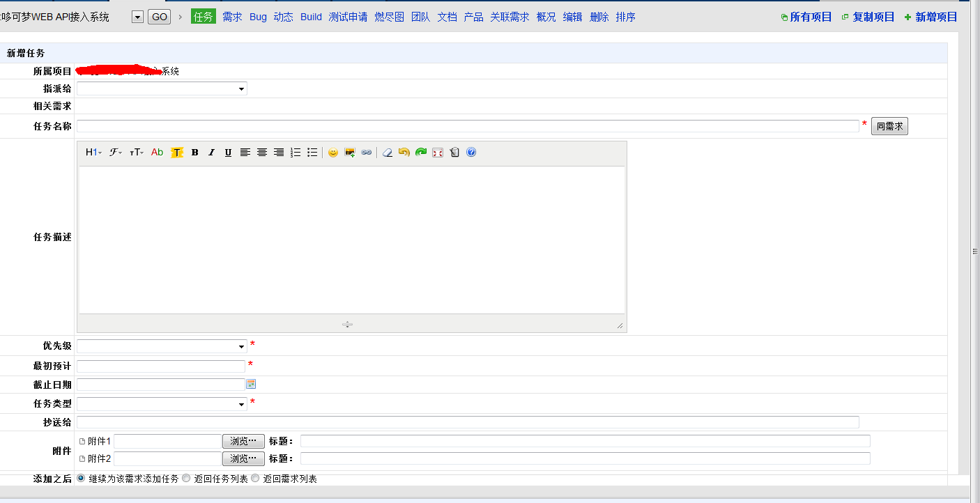This screenshot has height=503, width=980.
Task: Align description text right
Action: tap(279, 153)
